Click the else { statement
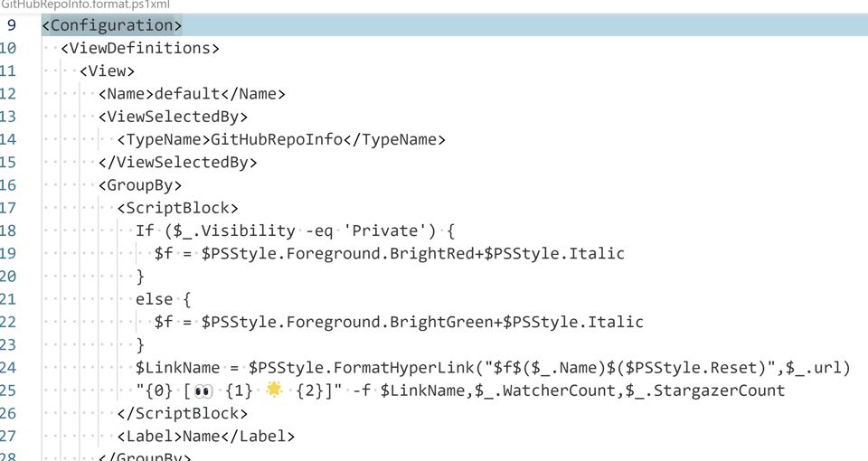The image size is (868, 461). [x=164, y=299]
